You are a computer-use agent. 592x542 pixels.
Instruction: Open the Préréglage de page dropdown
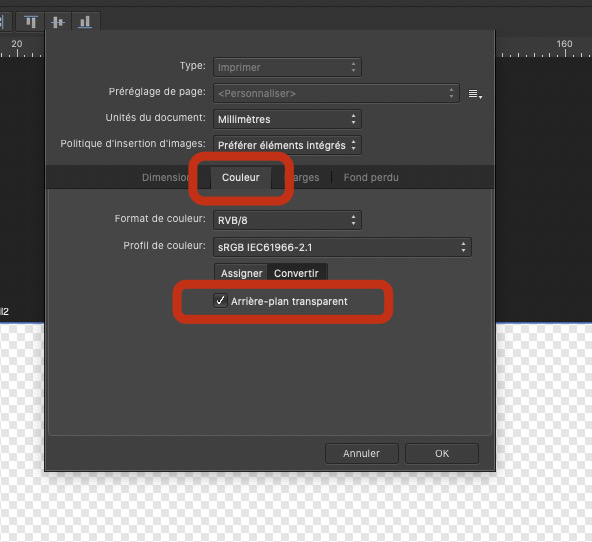[x=336, y=93]
